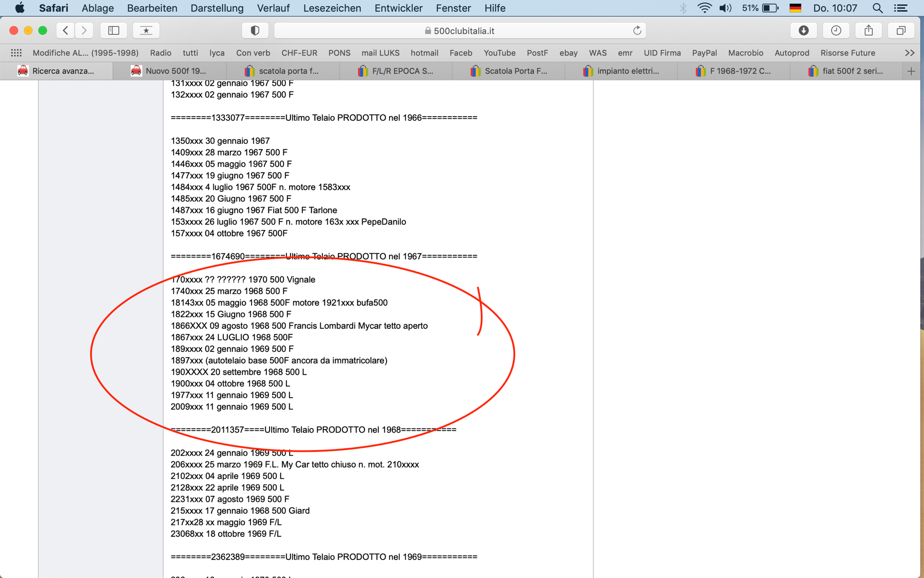Switch to the Nuovo 500f 19... tab
This screenshot has height=578, width=924.
pyautogui.click(x=169, y=71)
